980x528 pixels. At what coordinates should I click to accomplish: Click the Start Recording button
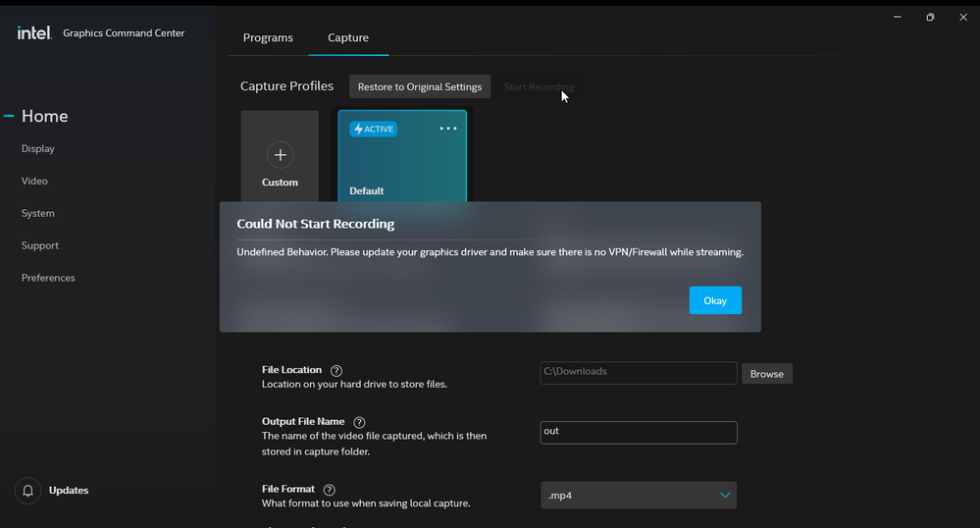click(x=539, y=86)
